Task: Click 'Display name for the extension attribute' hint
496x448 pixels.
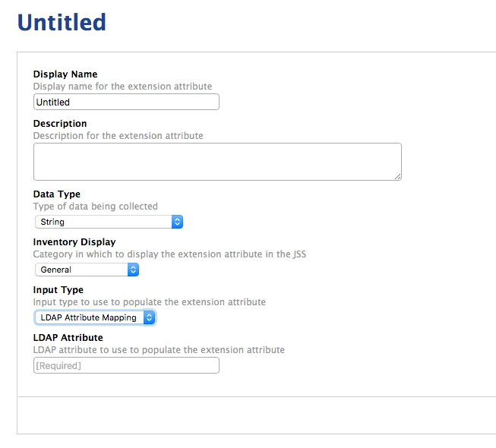Action: coord(122,87)
